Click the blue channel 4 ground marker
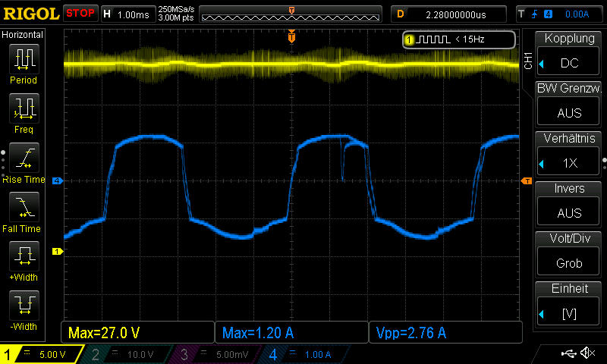Viewport: 607px width, 364px height. 58,180
